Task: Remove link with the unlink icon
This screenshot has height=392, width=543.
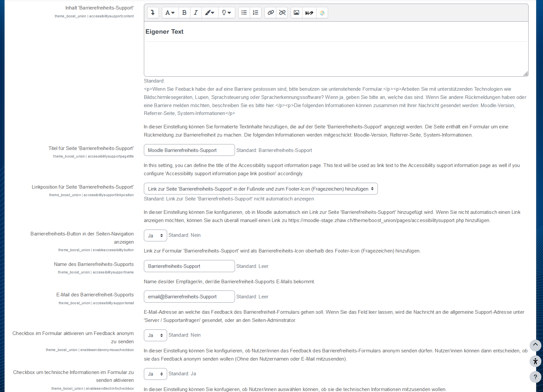Action: 282,13
